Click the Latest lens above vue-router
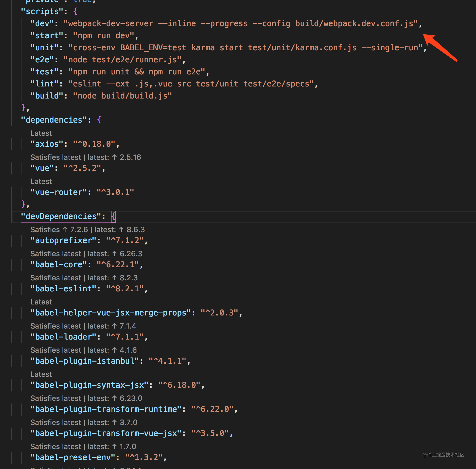The image size is (476, 469). coord(41,182)
